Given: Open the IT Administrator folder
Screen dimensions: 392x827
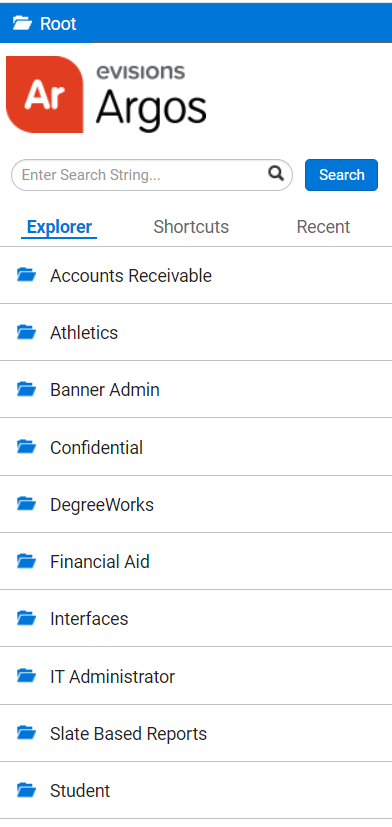Looking at the screenshot, I should tap(196, 676).
